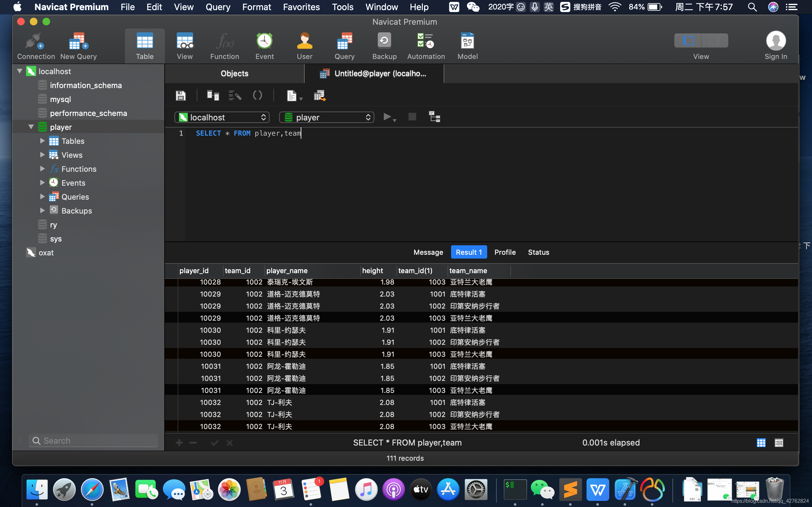Click the Result 1 tab
Screen dimensions: 812x507
[x=468, y=252]
